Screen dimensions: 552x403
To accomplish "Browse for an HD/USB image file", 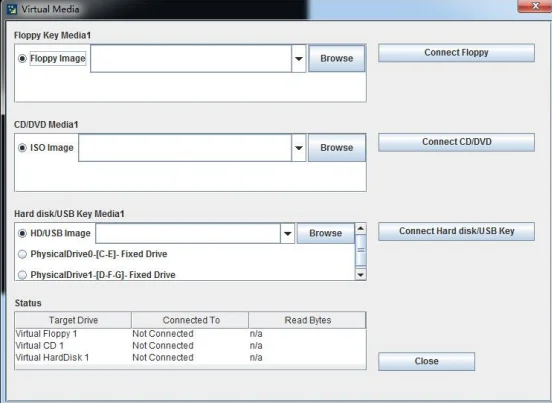I will [x=325, y=233].
